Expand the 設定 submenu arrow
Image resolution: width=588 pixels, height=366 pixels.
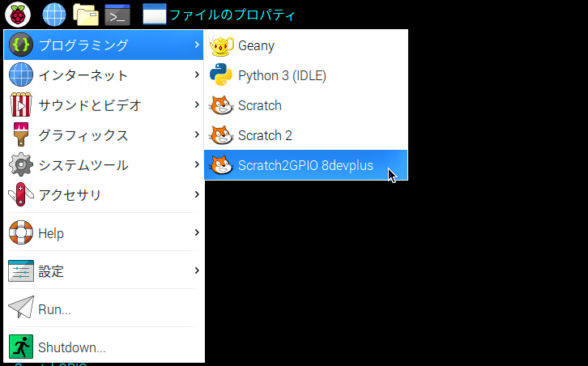(197, 270)
